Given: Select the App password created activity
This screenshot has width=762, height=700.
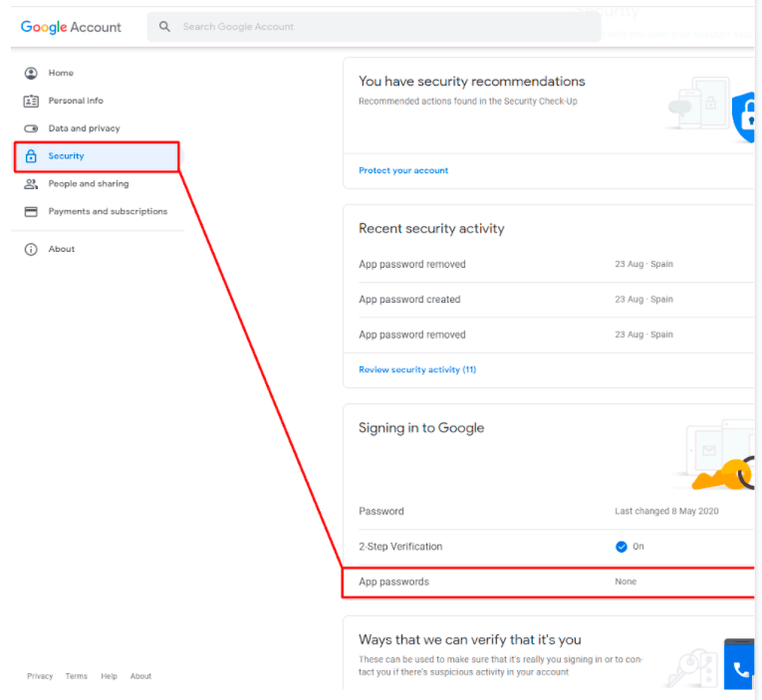Looking at the screenshot, I should [x=410, y=299].
